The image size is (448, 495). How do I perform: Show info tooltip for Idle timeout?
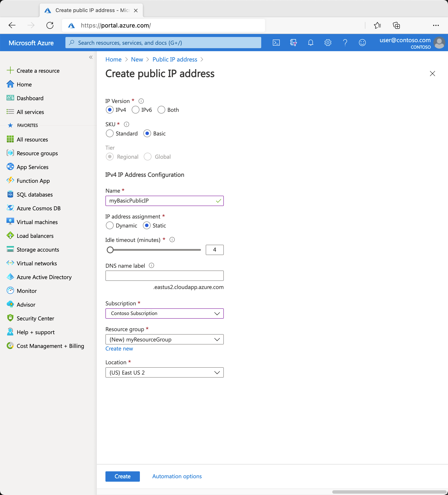pyautogui.click(x=172, y=240)
